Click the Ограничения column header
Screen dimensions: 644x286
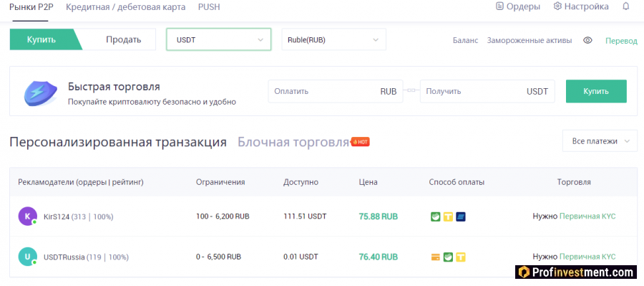[220, 182]
